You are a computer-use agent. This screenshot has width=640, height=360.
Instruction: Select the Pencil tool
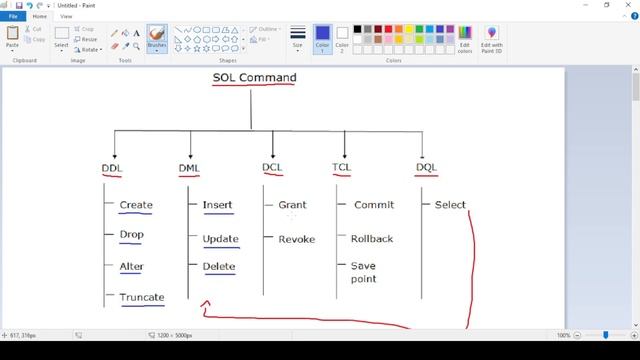coord(114,33)
